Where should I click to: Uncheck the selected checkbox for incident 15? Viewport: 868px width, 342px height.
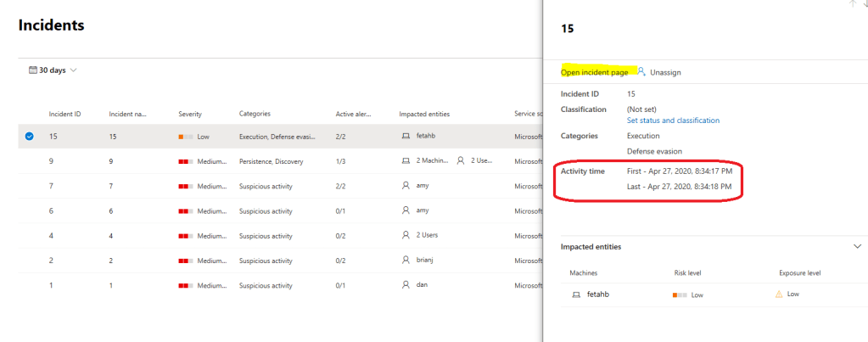[30, 137]
